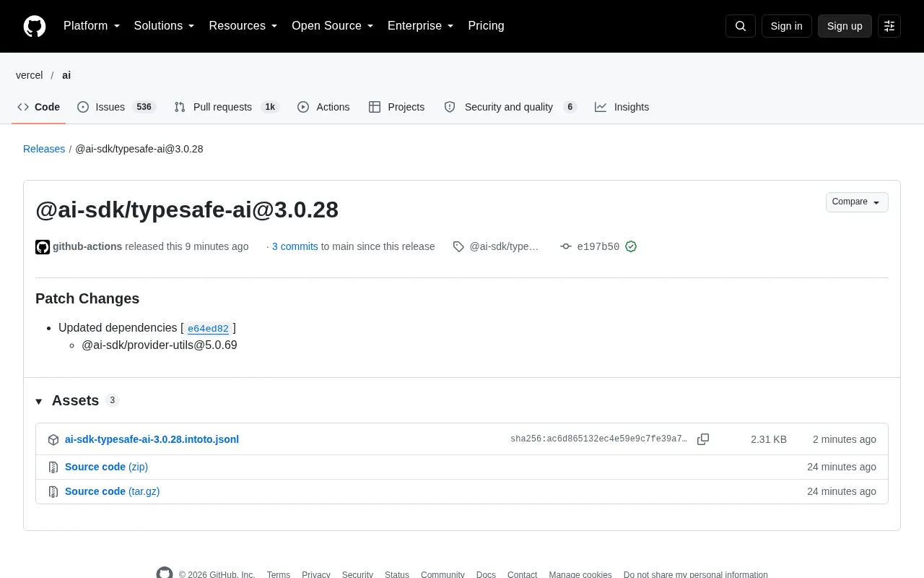The image size is (924, 578).
Task: Open appearance settings icon in header
Action: click(x=889, y=26)
